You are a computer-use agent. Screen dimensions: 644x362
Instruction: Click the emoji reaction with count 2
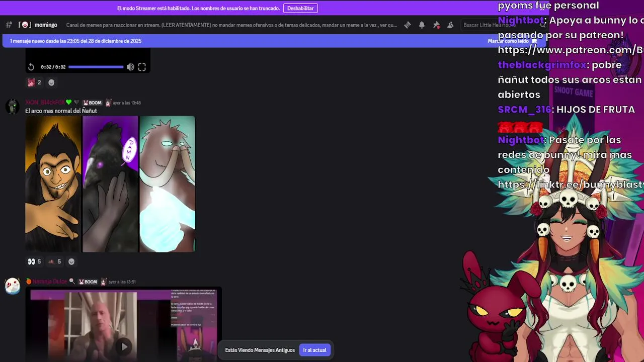point(34,82)
